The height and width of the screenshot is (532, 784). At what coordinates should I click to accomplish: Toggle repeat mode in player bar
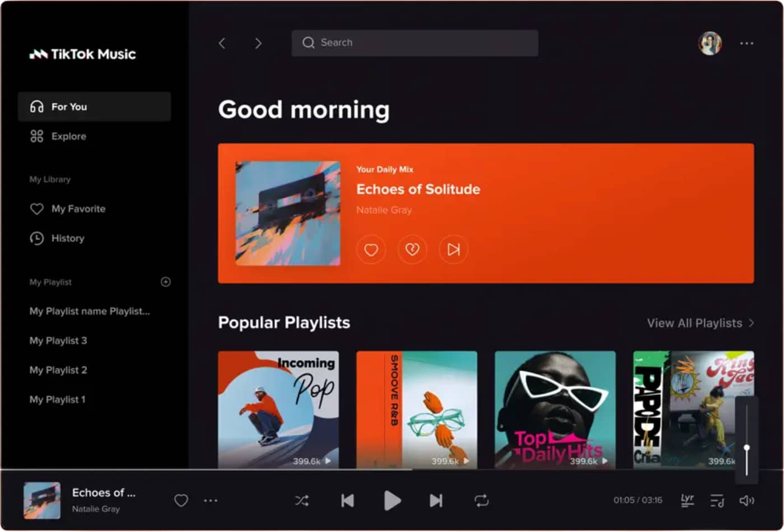click(482, 501)
